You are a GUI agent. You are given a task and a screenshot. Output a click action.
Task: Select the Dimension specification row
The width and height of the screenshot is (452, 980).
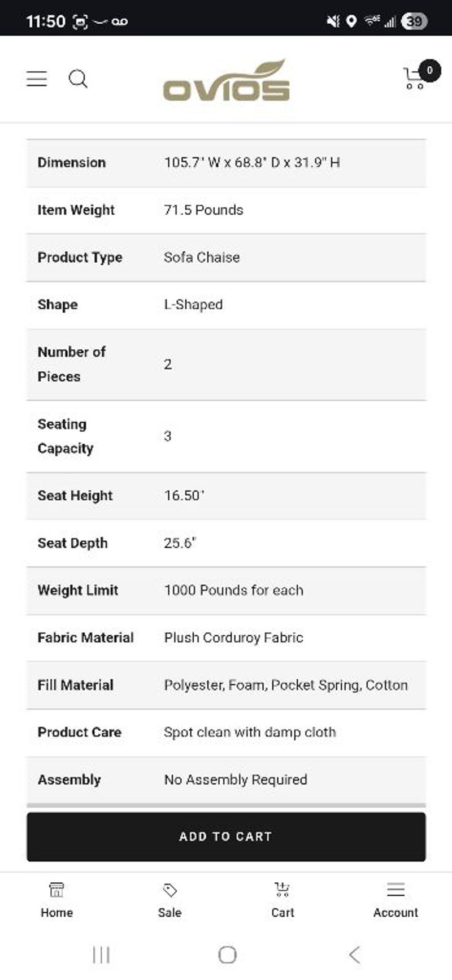coord(226,163)
